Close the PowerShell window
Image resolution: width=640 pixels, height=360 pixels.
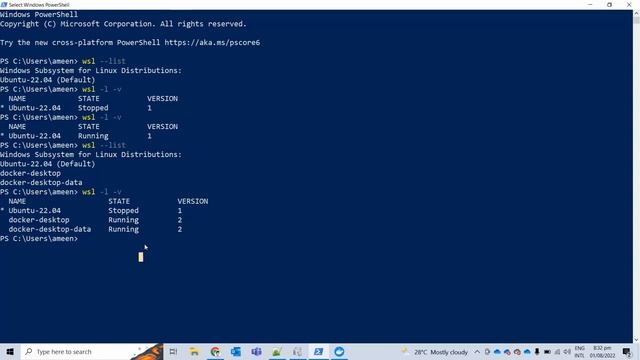629,5
